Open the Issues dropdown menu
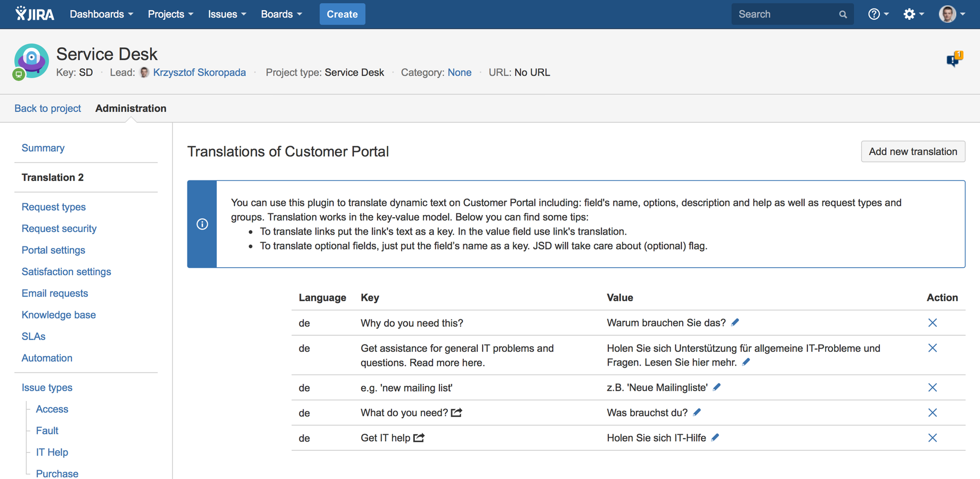 coord(227,14)
